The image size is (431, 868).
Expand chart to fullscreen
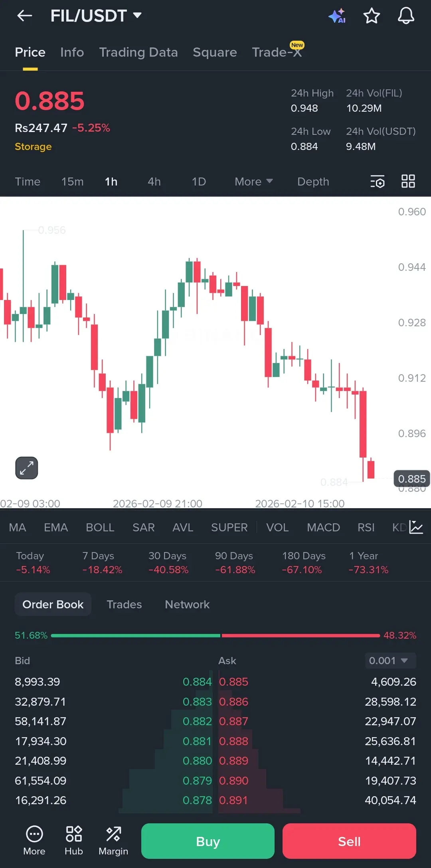27,468
